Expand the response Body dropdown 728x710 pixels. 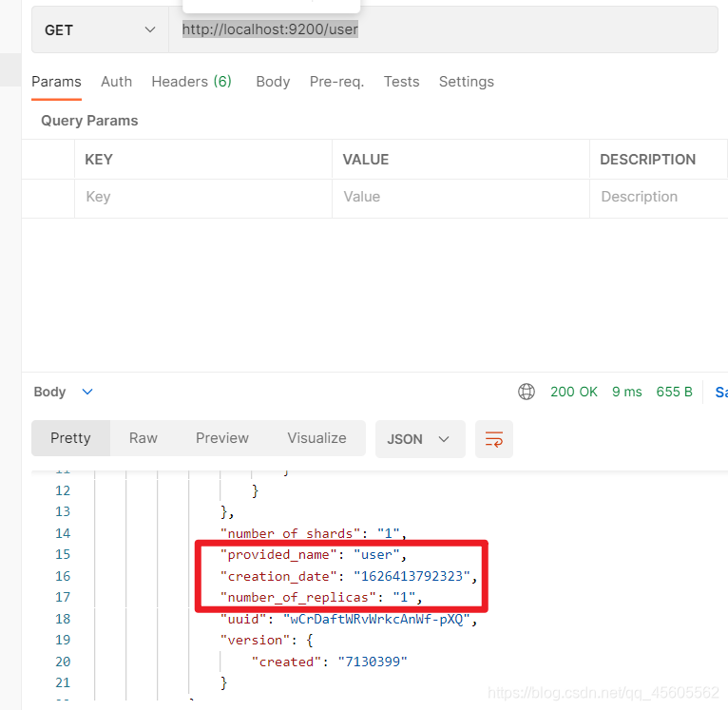point(63,392)
